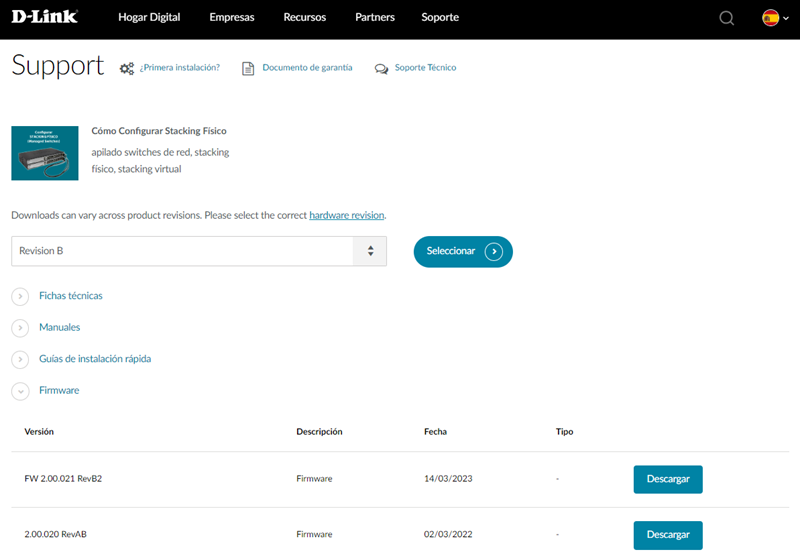The height and width of the screenshot is (556, 800).
Task: Expand the Guías de instalación rápida chevron
Action: 20,360
